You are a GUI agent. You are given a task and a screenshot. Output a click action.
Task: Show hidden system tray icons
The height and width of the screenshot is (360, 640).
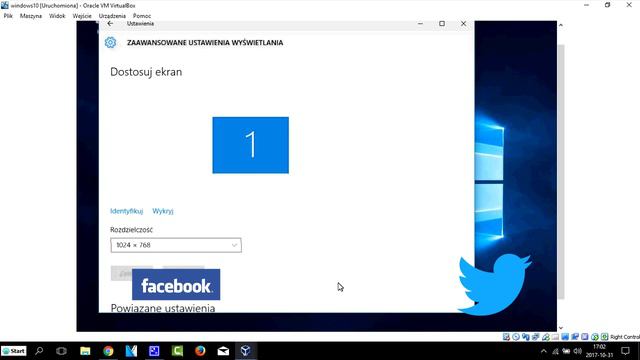[544, 351]
